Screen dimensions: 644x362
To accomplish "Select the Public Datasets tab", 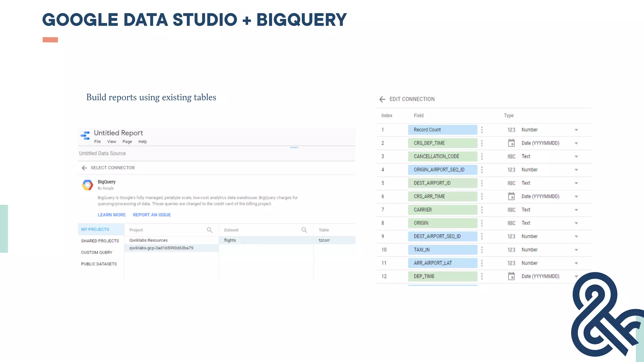I will [x=99, y=264].
